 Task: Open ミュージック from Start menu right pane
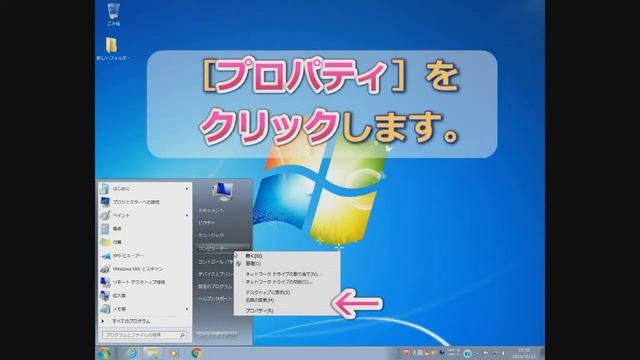click(x=211, y=235)
